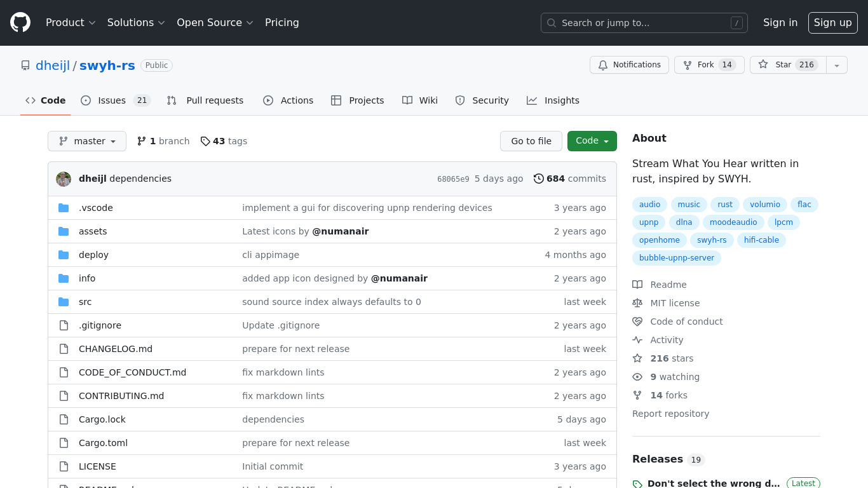Click the eye icon beside 9 watching
The height and width of the screenshot is (488, 868).
click(x=637, y=377)
